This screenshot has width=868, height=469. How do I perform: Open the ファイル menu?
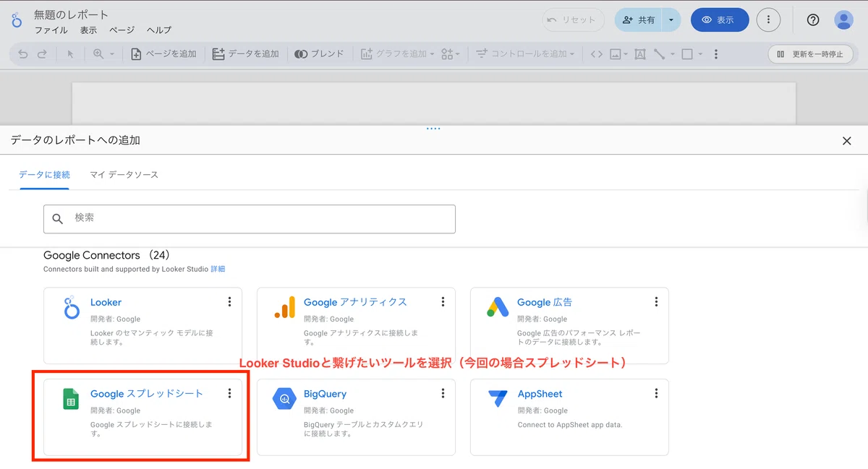[51, 30]
